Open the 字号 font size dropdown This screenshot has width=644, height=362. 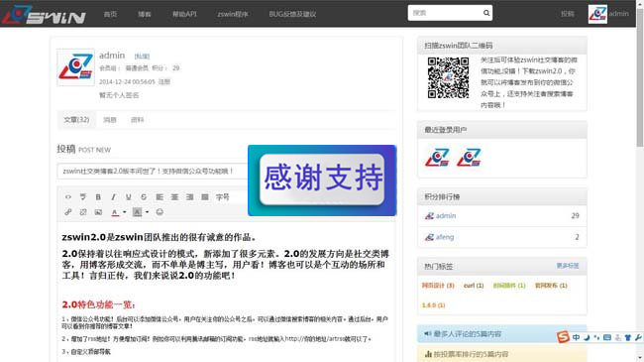(223, 197)
